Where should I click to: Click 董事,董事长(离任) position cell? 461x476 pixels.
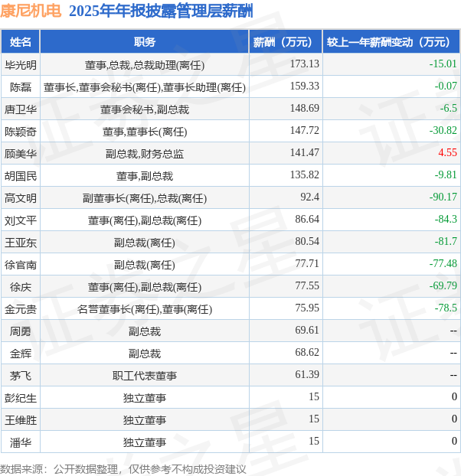(x=145, y=132)
